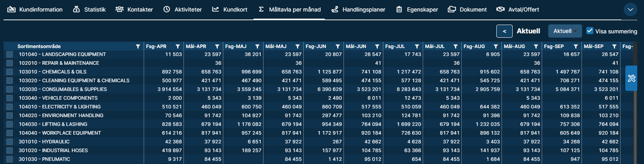Viewport: 644px width, 164px height.
Task: Open the Aktuell dropdown
Action: pos(565,31)
